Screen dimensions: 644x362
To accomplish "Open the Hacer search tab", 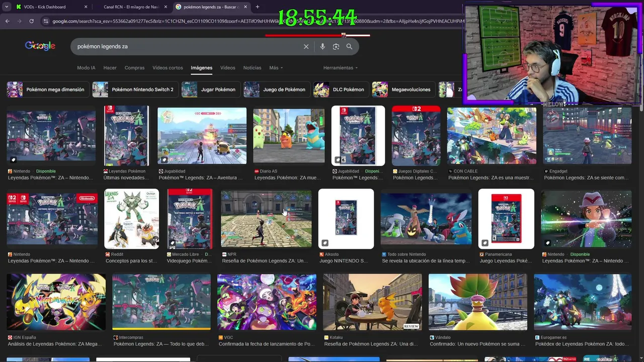I will coord(110,68).
